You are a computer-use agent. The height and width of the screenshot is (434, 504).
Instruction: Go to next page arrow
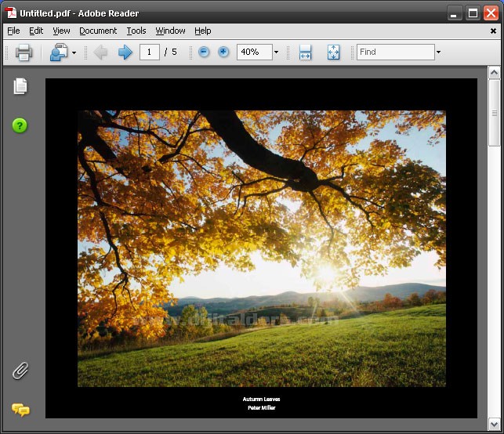click(x=125, y=52)
